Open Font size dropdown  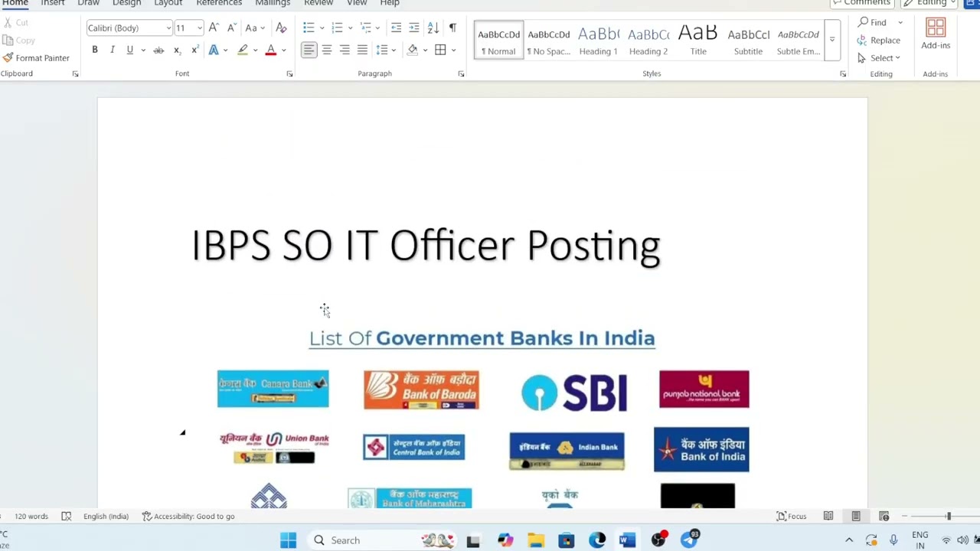(200, 28)
